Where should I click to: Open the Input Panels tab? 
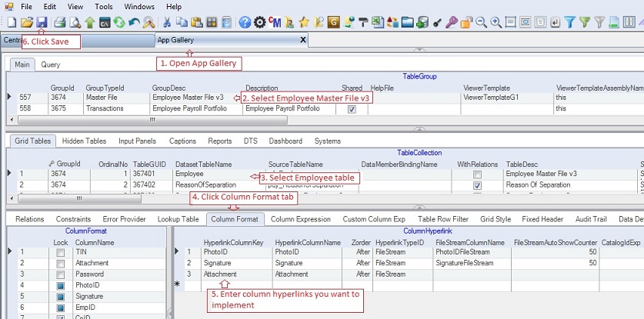137,141
